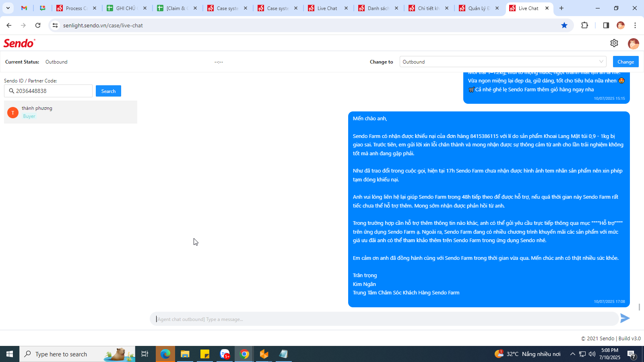
Task: Click the address bar URL
Action: tap(103, 25)
